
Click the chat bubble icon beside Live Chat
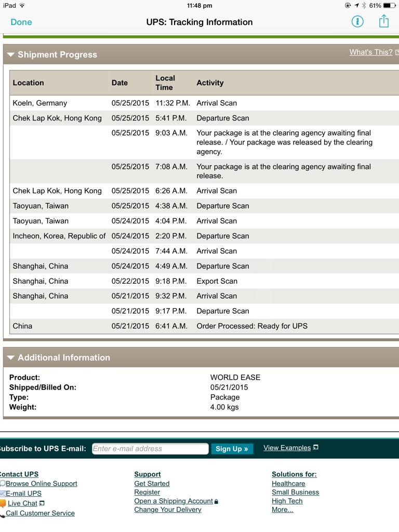(3, 503)
